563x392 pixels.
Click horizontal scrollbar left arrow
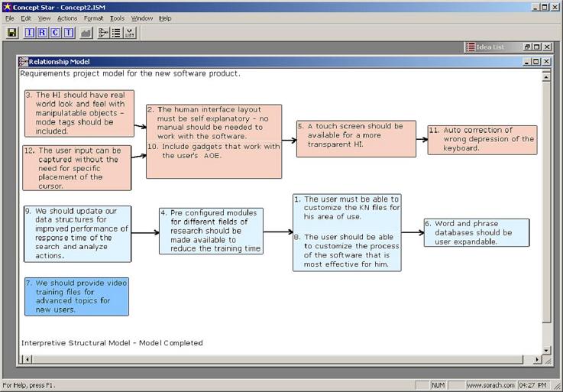tap(28, 359)
